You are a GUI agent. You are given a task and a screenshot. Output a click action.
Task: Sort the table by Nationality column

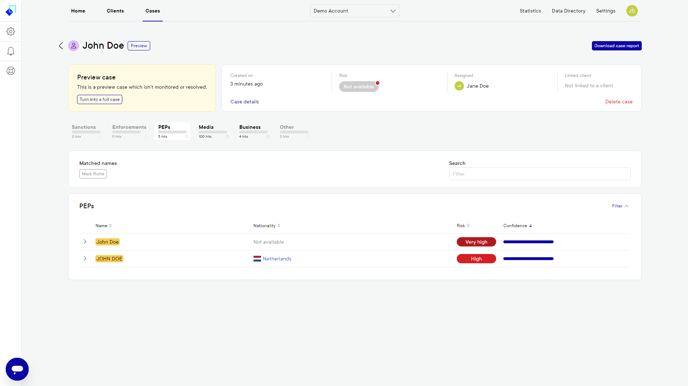266,225
